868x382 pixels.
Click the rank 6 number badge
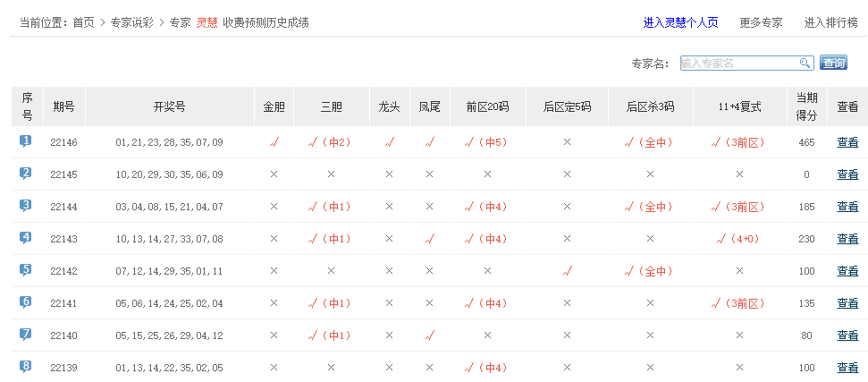[x=26, y=302]
